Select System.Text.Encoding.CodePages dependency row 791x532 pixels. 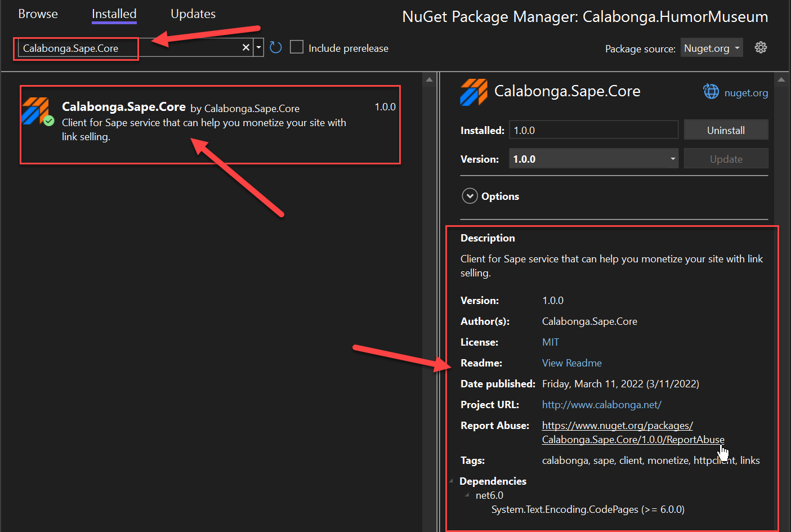pos(588,509)
